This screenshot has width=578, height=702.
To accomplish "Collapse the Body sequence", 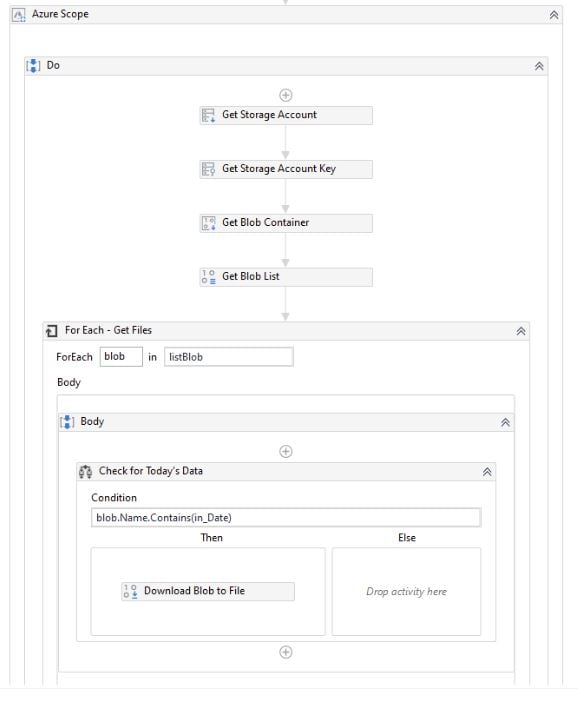I will (x=505, y=422).
